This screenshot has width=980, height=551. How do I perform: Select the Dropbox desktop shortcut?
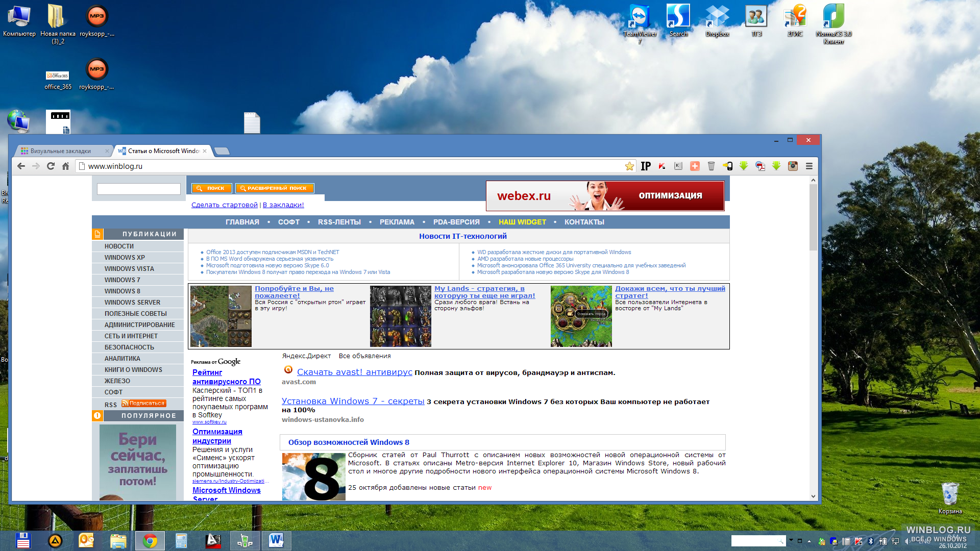pyautogui.click(x=717, y=21)
